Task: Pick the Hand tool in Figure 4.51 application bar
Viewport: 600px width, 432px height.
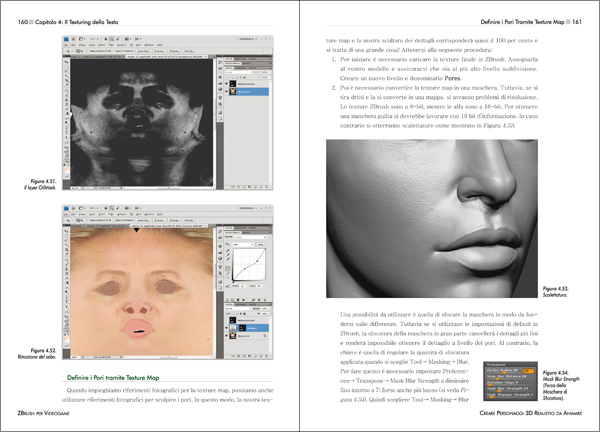Action: 106,39
